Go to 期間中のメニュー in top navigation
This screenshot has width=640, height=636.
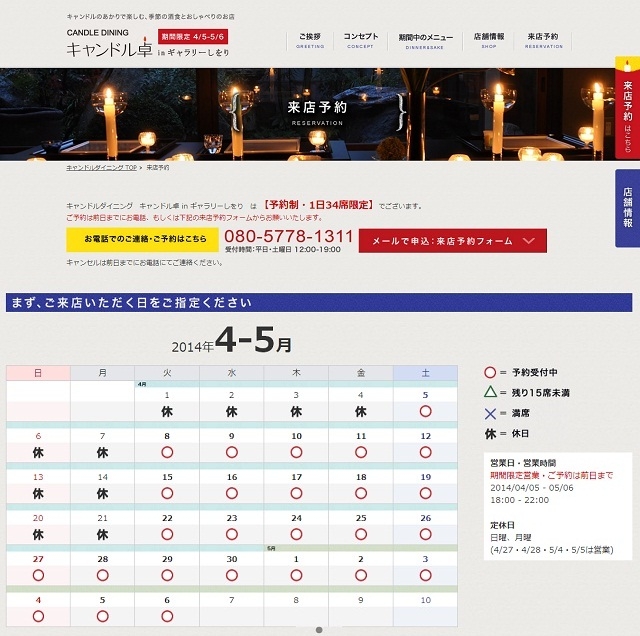coord(425,40)
